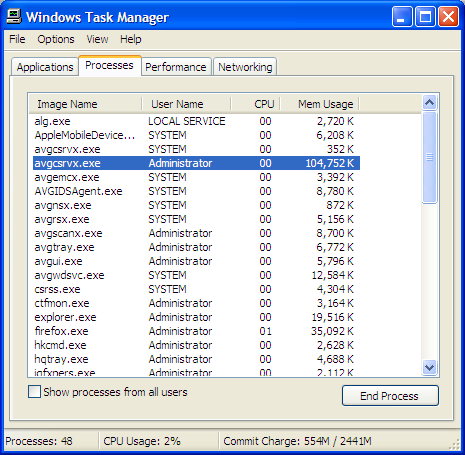The image size is (465, 455).
Task: Click the 12,584 K memory value
Action: pos(332,275)
